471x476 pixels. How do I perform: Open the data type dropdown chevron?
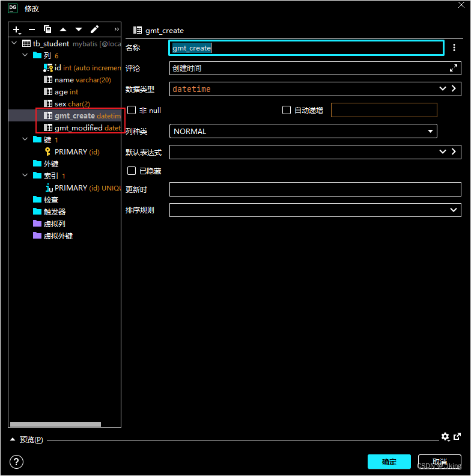(x=443, y=88)
